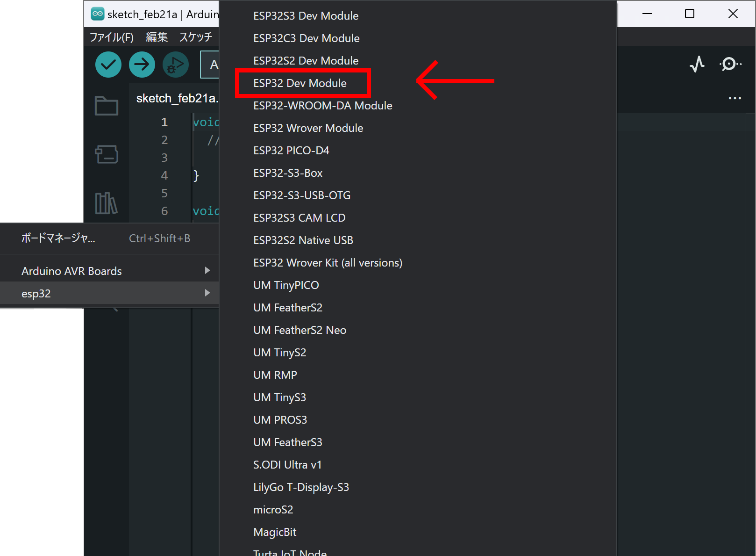
Task: Click the Verify checkmark button
Action: (x=108, y=65)
